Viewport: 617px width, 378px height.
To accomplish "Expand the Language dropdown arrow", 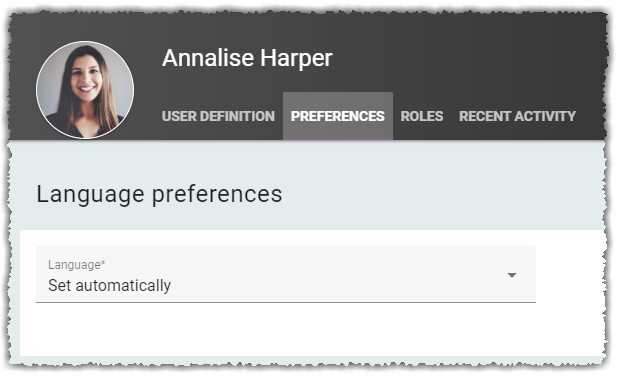I will 512,275.
